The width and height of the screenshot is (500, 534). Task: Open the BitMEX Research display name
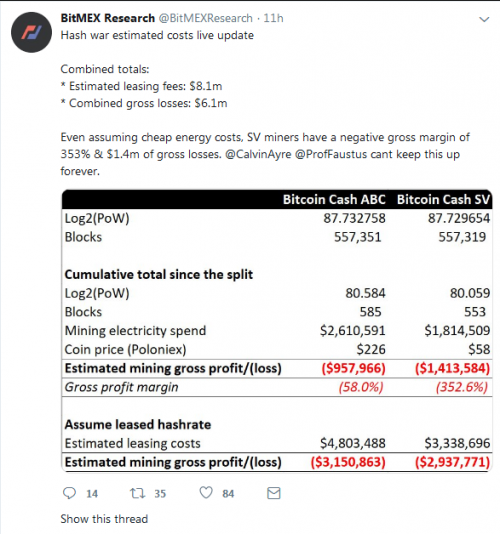pyautogui.click(x=108, y=18)
